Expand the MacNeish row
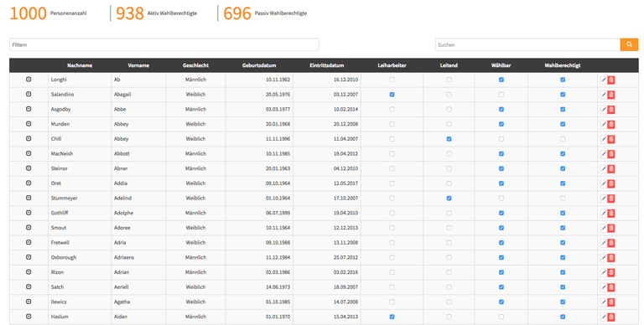Image resolution: width=644 pixels, height=325 pixels. (x=29, y=153)
